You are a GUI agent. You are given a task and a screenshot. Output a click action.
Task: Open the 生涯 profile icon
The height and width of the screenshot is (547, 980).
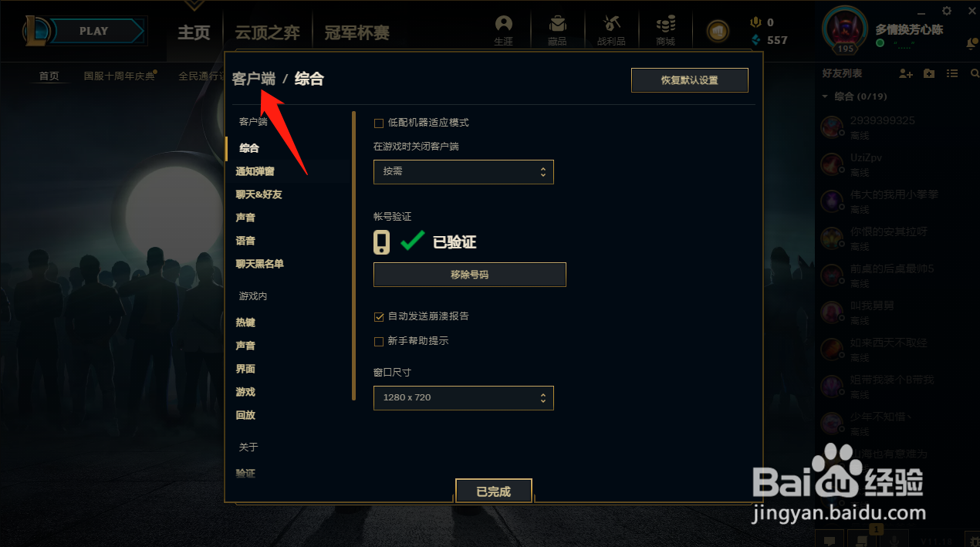(503, 29)
